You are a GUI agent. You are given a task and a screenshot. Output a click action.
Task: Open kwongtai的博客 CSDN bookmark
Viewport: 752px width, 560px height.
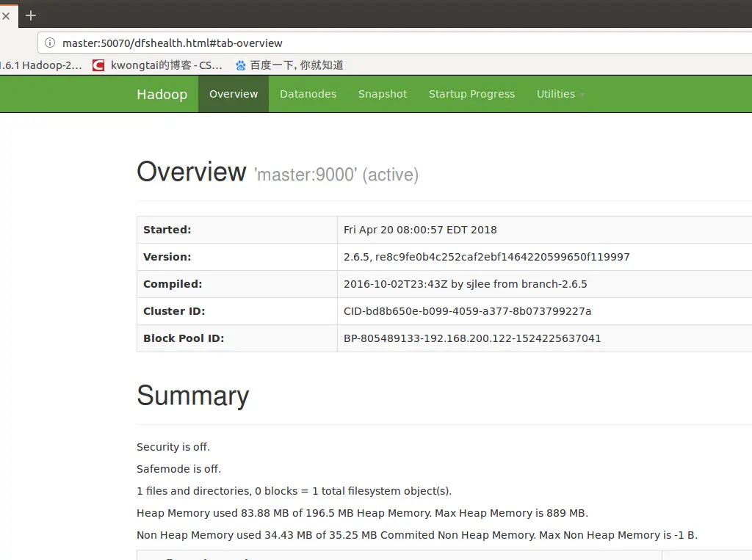[x=157, y=65]
